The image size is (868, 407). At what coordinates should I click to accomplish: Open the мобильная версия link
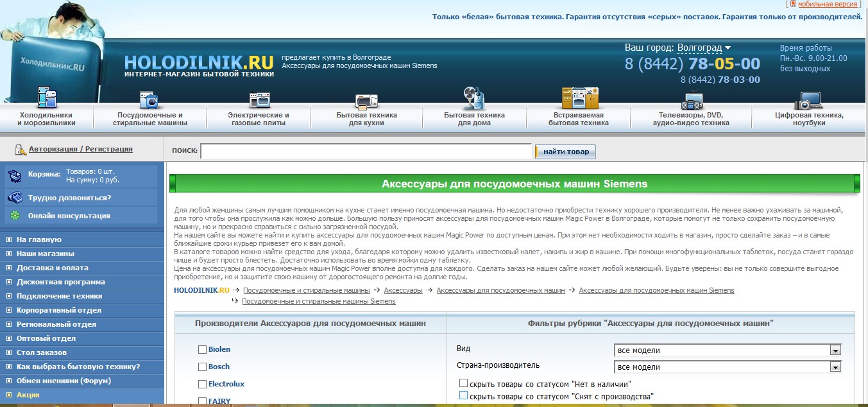point(828,4)
